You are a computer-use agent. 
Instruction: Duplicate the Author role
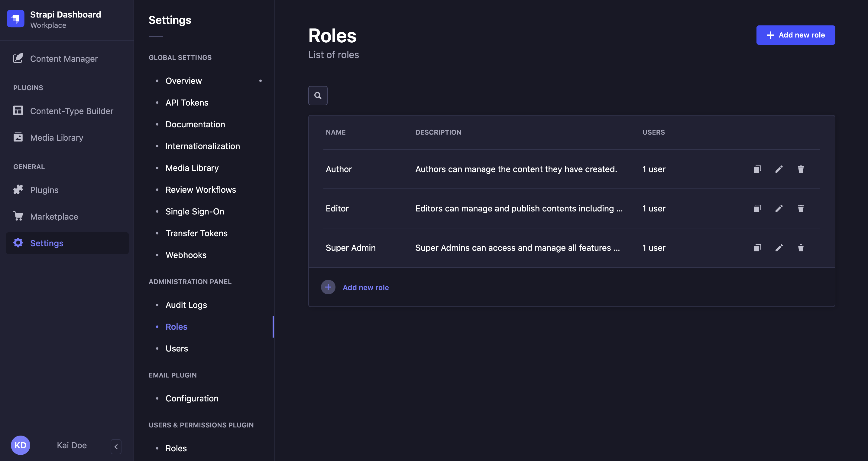coord(757,169)
